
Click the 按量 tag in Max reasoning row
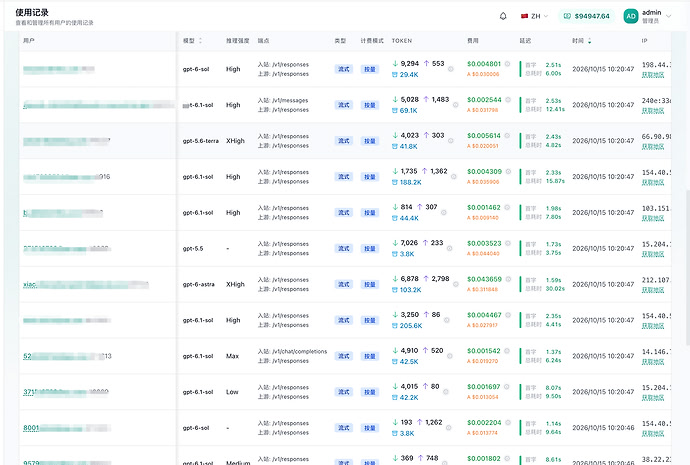[x=370, y=356]
